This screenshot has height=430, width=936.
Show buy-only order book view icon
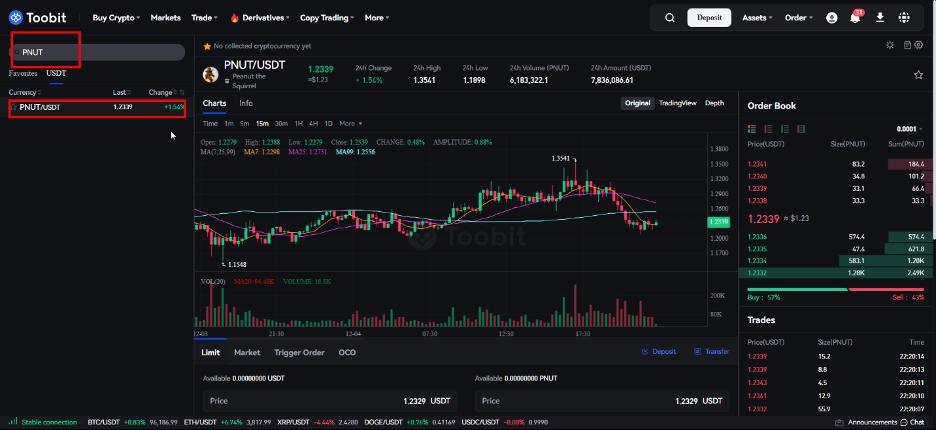click(x=785, y=129)
